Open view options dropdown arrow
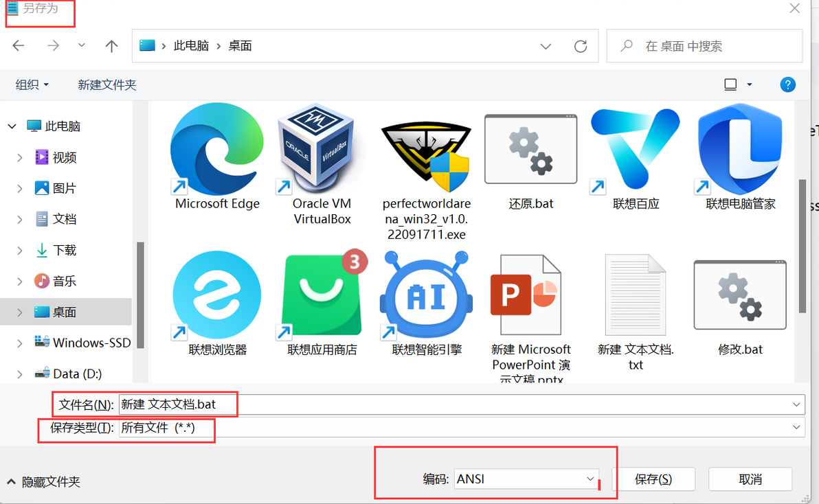Image resolution: width=819 pixels, height=504 pixels. coord(750,84)
